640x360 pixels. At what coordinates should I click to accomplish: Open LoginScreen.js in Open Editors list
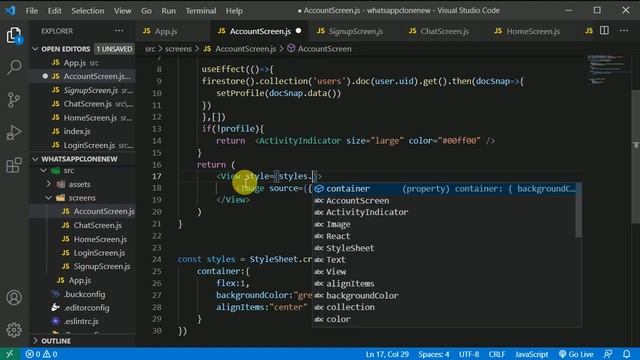coord(82,145)
